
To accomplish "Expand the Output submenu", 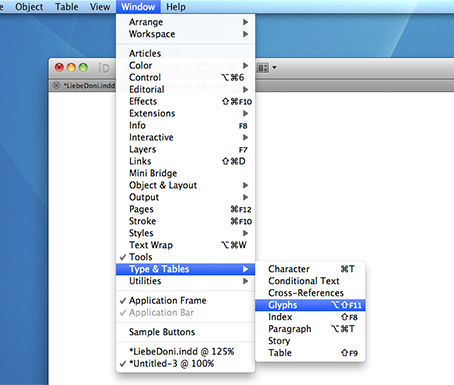I will [185, 197].
